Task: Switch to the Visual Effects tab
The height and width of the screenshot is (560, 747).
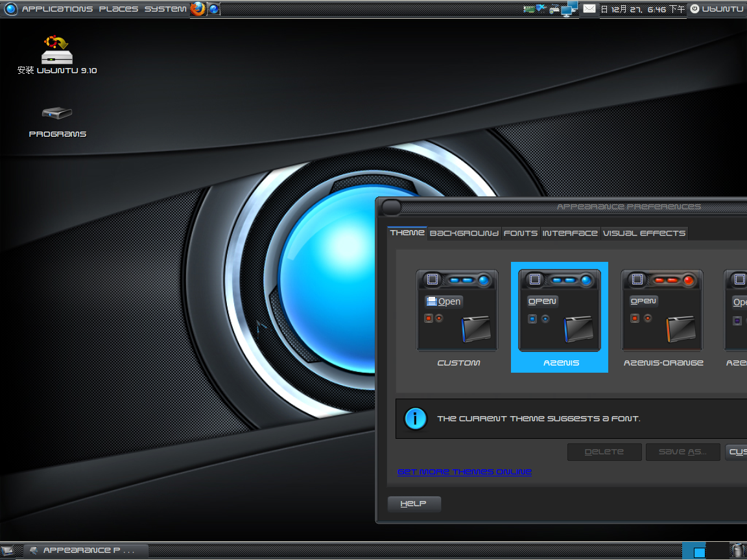Action: tap(645, 233)
